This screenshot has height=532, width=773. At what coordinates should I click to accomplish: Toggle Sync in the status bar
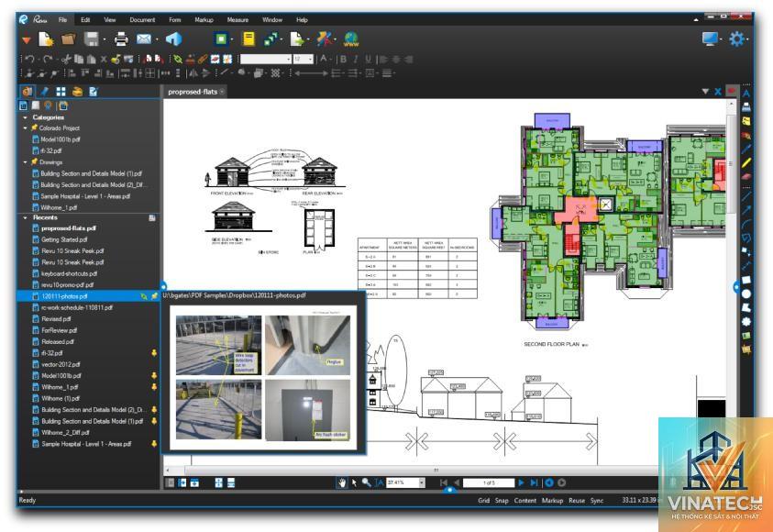(597, 501)
